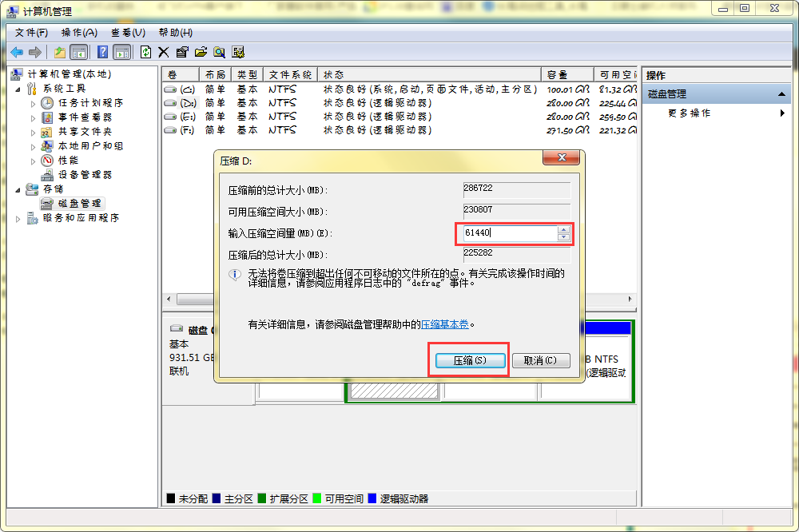Toggle the show/hide console tree icon

[78, 52]
